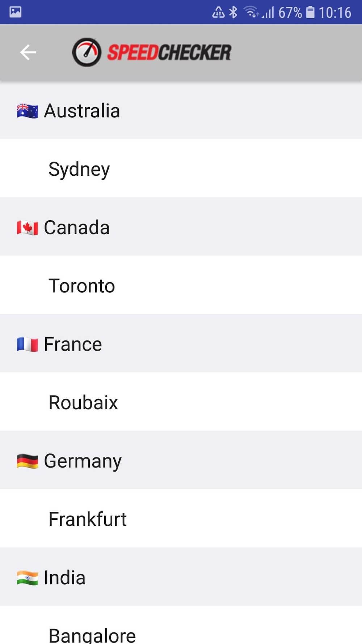Screen dimensions: 362x644
Task: Tap the French flag icon
Action: click(28, 344)
